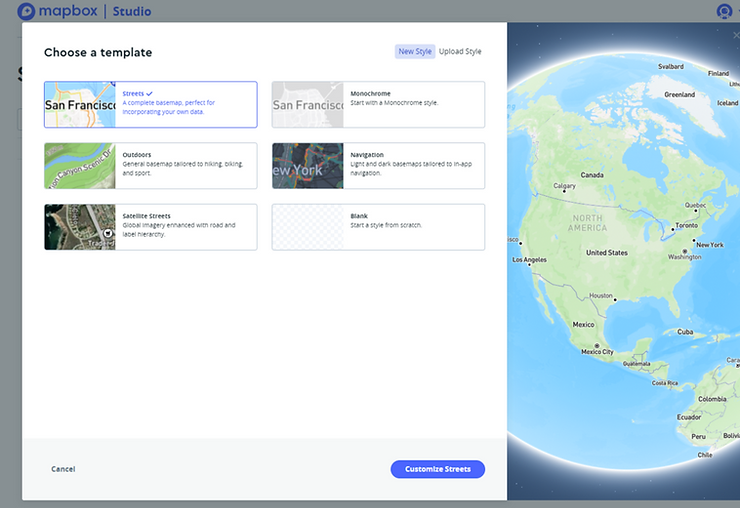
Task: Click the United States label on globe
Action: point(607,253)
